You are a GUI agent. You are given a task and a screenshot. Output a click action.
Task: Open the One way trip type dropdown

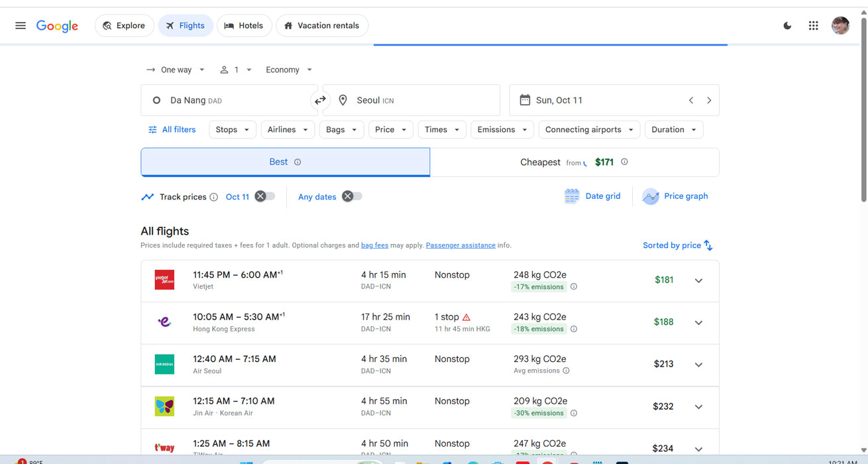coord(176,70)
